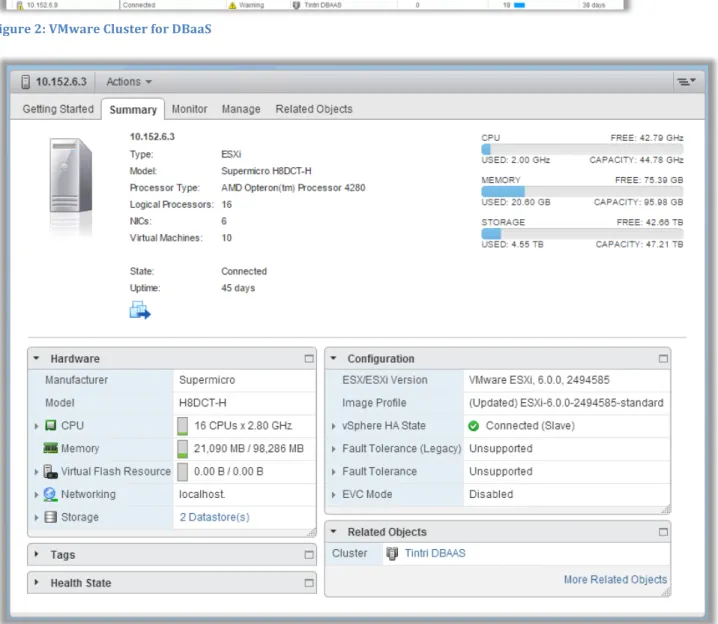This screenshot has height=624, width=718.
Task: Click the Storage usage bar
Action: pos(582,233)
